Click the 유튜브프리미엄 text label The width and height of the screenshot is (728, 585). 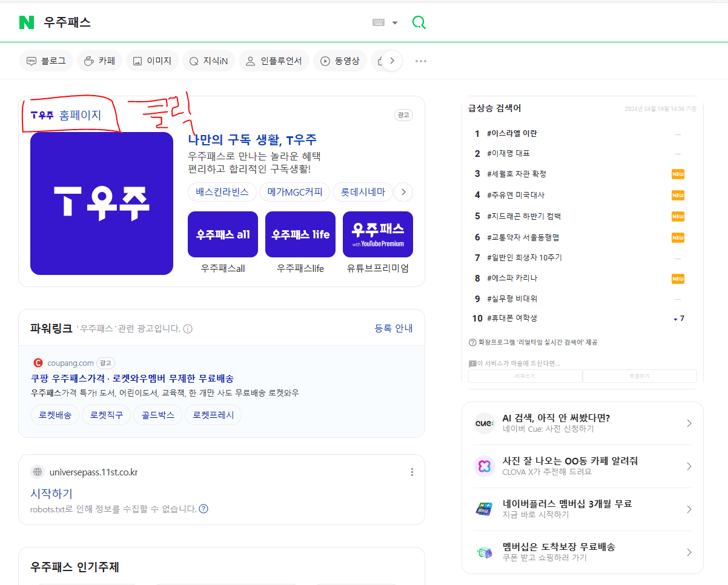click(378, 268)
